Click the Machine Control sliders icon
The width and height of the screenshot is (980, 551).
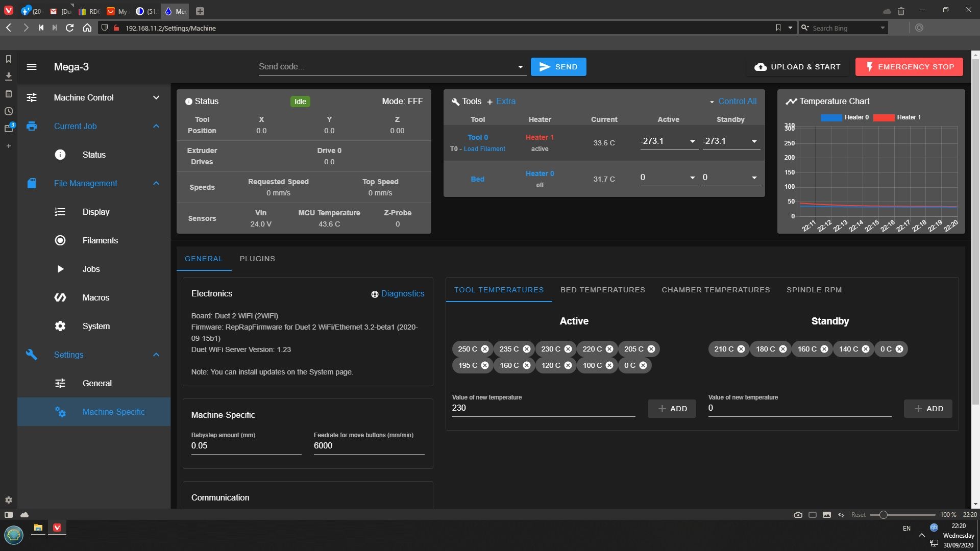[32, 97]
